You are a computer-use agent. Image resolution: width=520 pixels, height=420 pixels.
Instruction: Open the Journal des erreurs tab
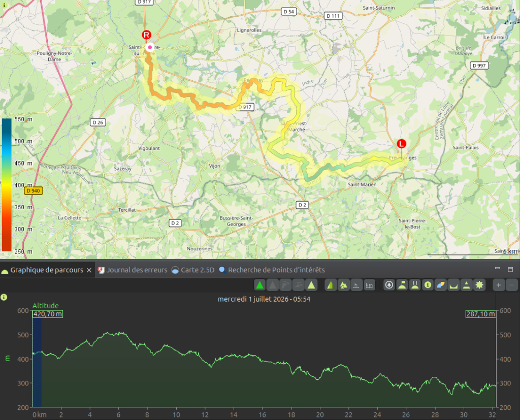click(133, 270)
